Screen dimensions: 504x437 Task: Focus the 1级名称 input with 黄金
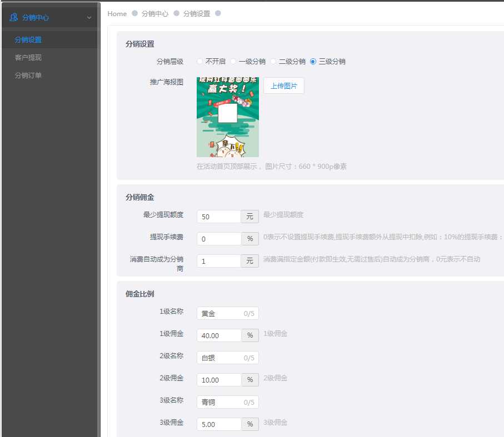(228, 313)
